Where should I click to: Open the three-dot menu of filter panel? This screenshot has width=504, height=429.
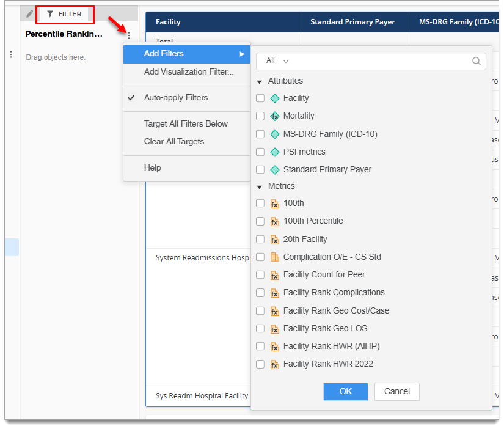(128, 35)
